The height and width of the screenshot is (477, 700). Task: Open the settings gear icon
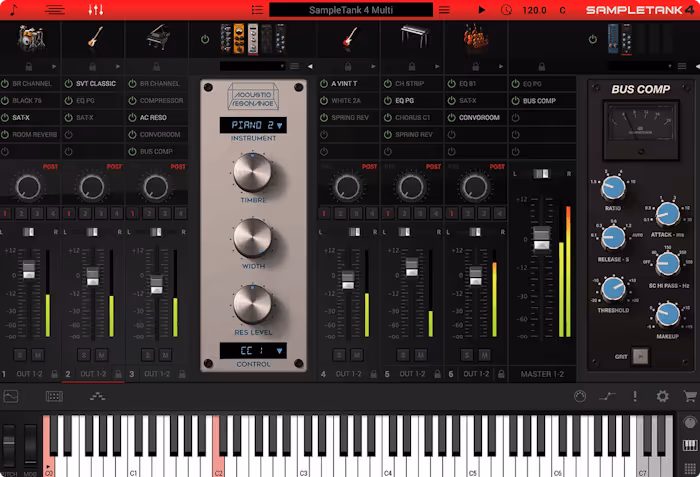coord(662,396)
